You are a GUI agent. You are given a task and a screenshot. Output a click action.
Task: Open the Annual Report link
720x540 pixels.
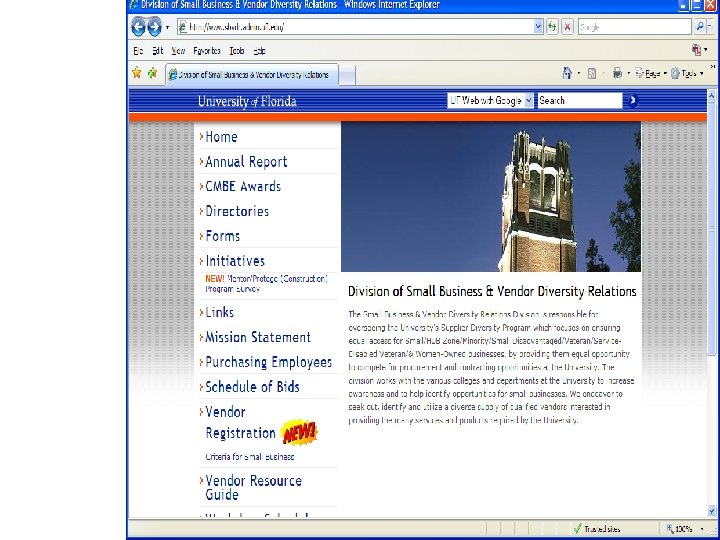pyautogui.click(x=246, y=162)
